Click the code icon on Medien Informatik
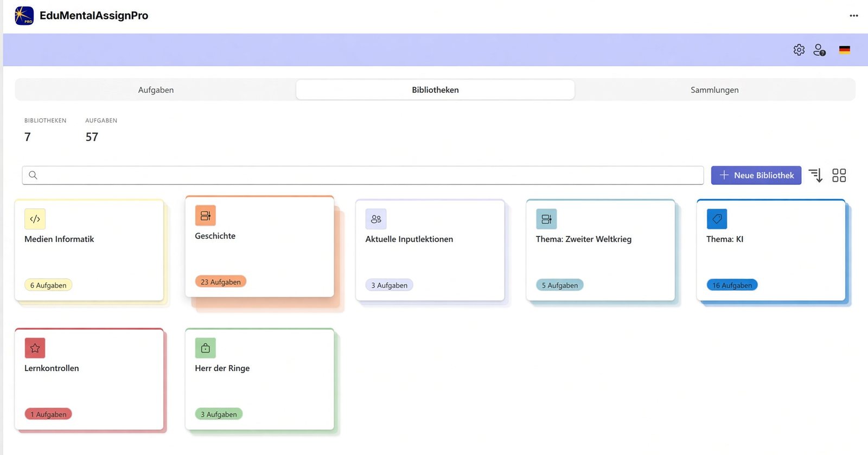The image size is (868, 455). click(x=35, y=219)
